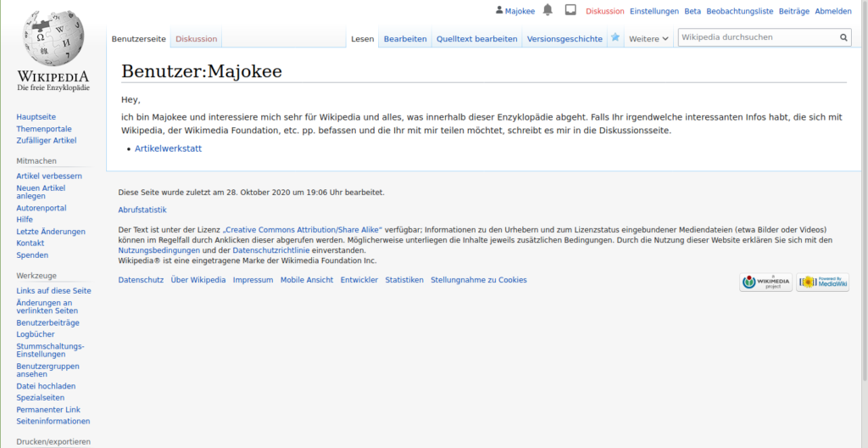868x448 pixels.
Task: Click the Wikipedia globe logo
Action: [x=53, y=37]
